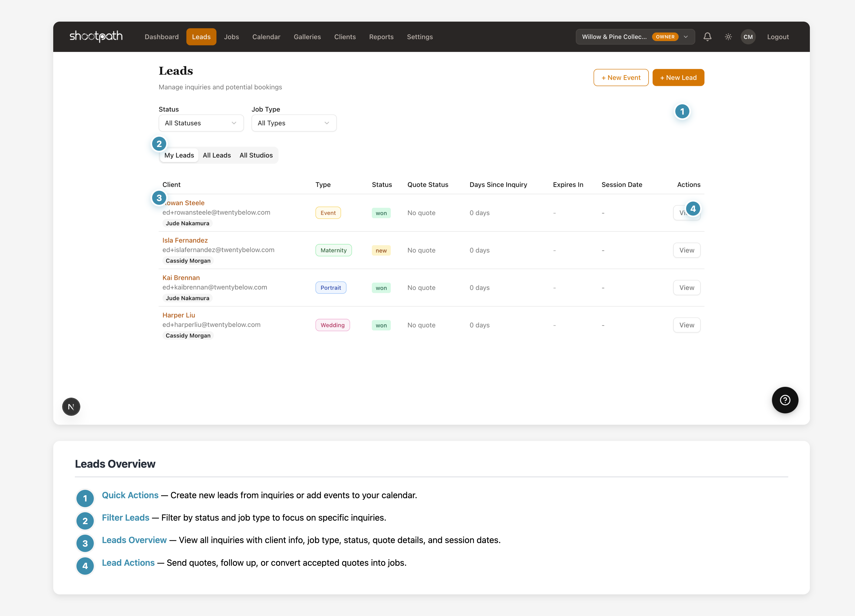Click the Quick Actions link in Leads Overview
The height and width of the screenshot is (616, 855).
(130, 495)
